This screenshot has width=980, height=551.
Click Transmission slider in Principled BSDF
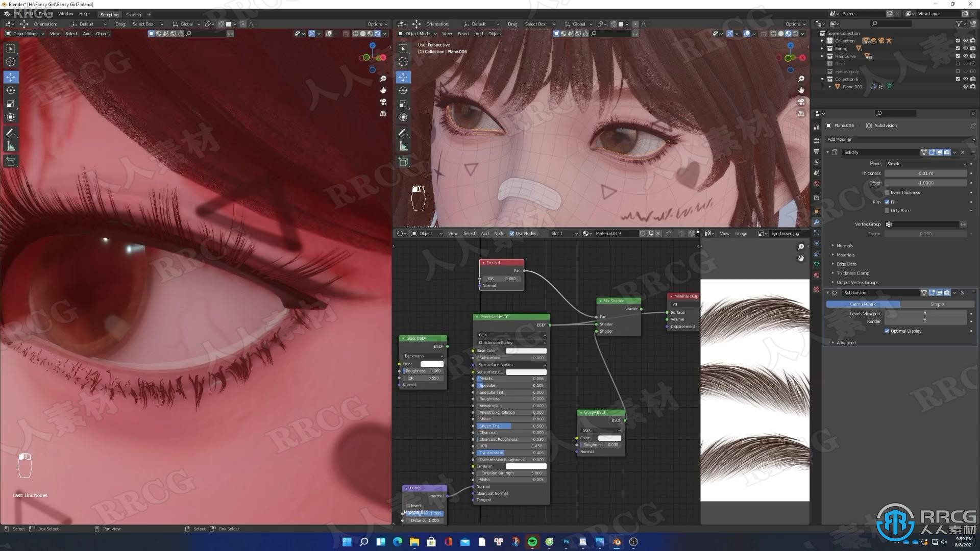point(511,453)
